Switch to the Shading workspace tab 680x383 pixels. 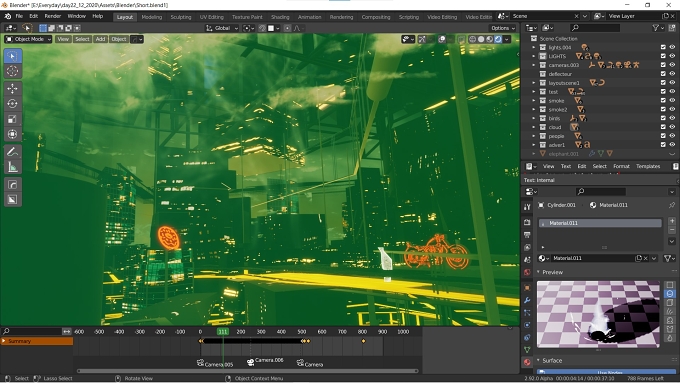point(280,17)
